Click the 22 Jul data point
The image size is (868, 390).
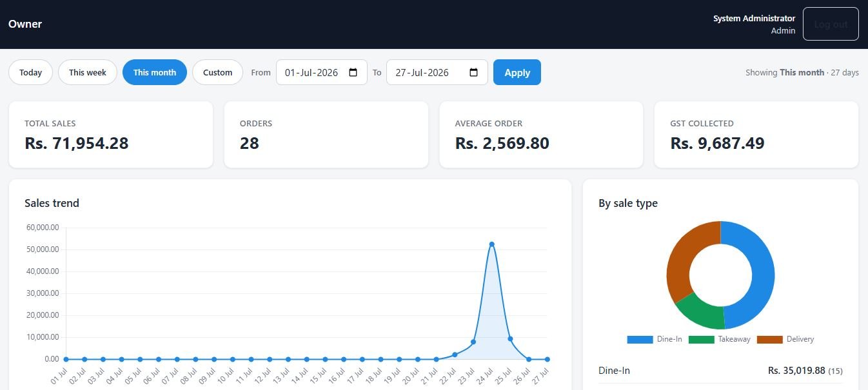455,355
